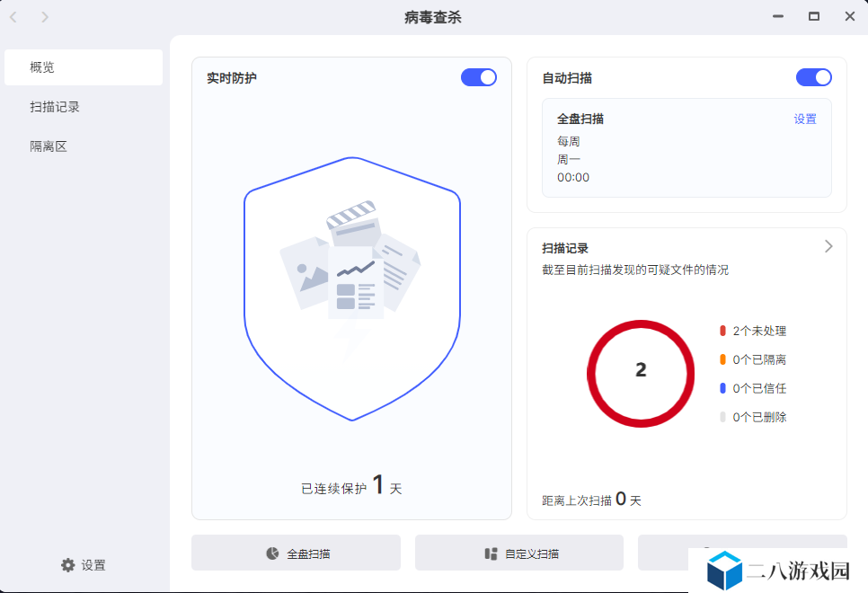868x593 pixels.
Task: Click the shield illustration in 实时防护
Action: (x=352, y=288)
